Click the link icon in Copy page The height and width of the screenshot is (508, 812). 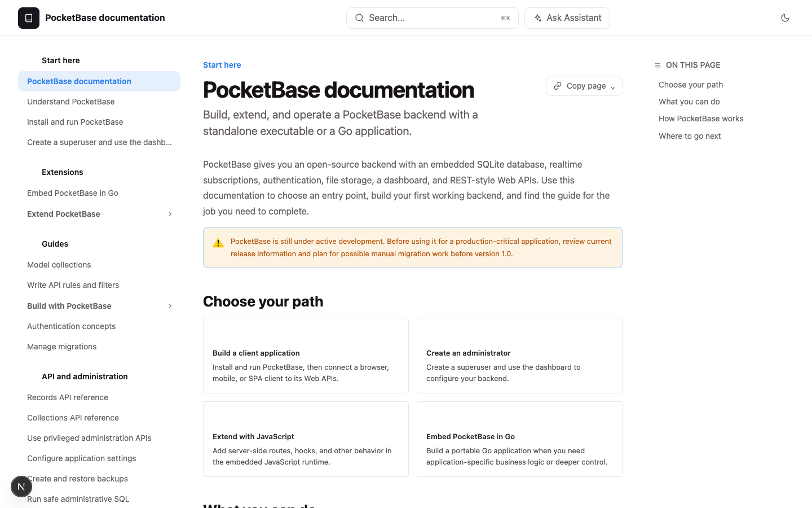click(558, 86)
